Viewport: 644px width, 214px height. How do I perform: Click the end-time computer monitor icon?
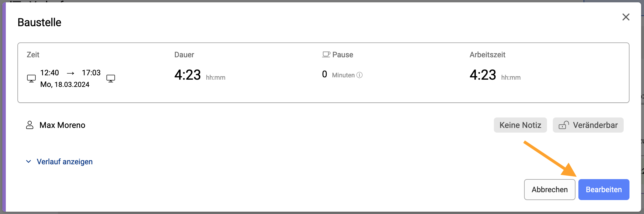tap(111, 79)
